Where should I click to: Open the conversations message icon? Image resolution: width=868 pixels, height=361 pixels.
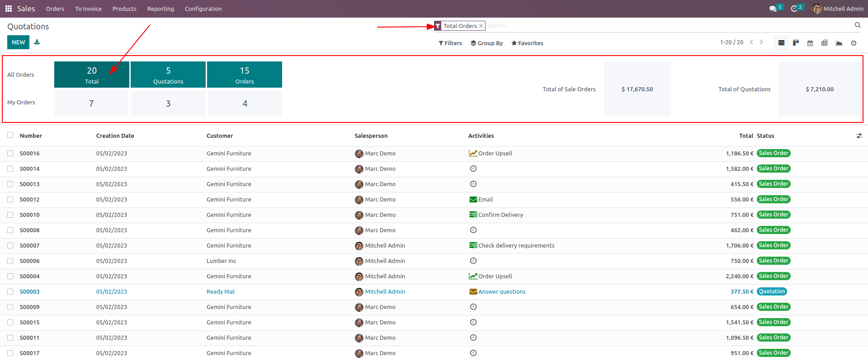[x=773, y=9]
